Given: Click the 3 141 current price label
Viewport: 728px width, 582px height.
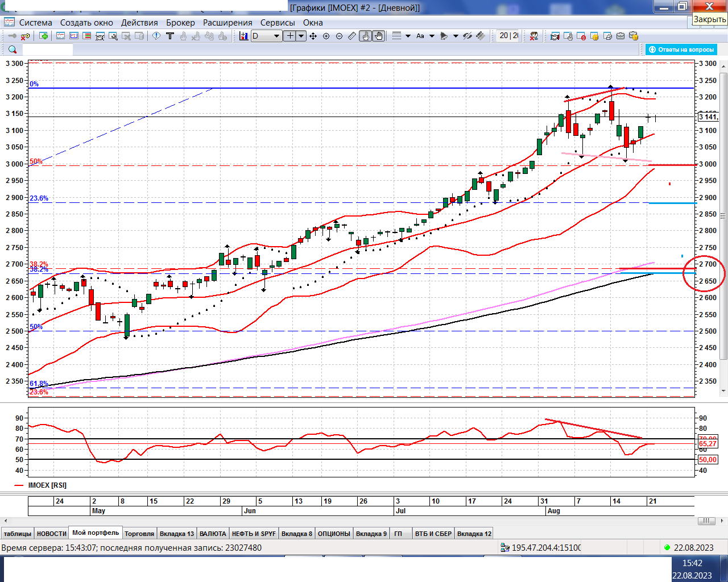Looking at the screenshot, I should tap(709, 117).
